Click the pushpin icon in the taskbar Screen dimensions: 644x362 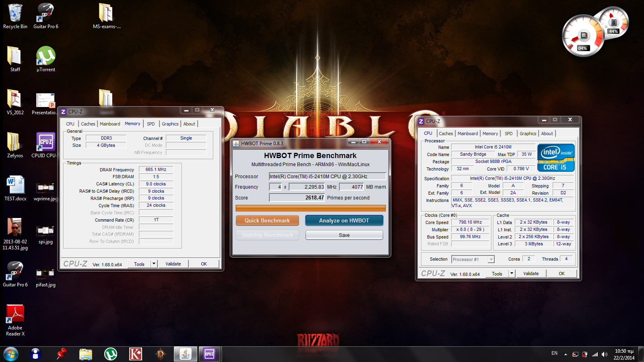click(x=61, y=354)
